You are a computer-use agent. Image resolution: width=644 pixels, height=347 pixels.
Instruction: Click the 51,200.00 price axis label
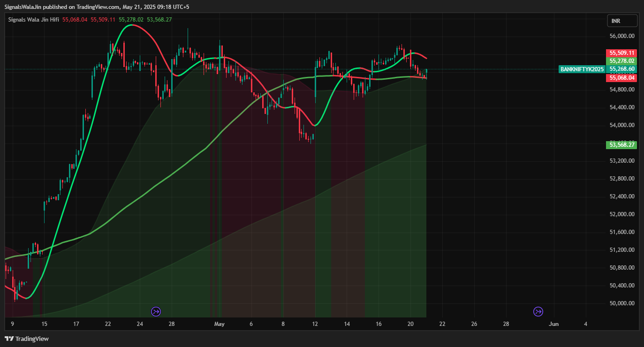(x=622, y=250)
